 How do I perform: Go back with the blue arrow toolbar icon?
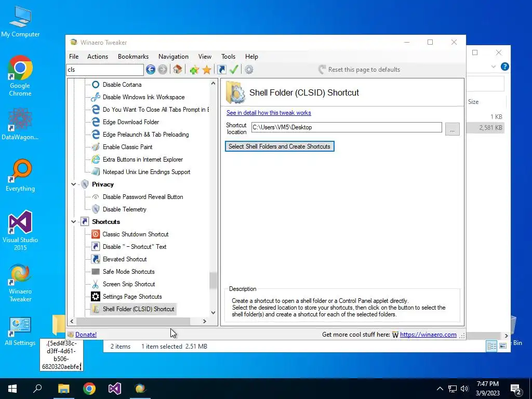point(151,70)
